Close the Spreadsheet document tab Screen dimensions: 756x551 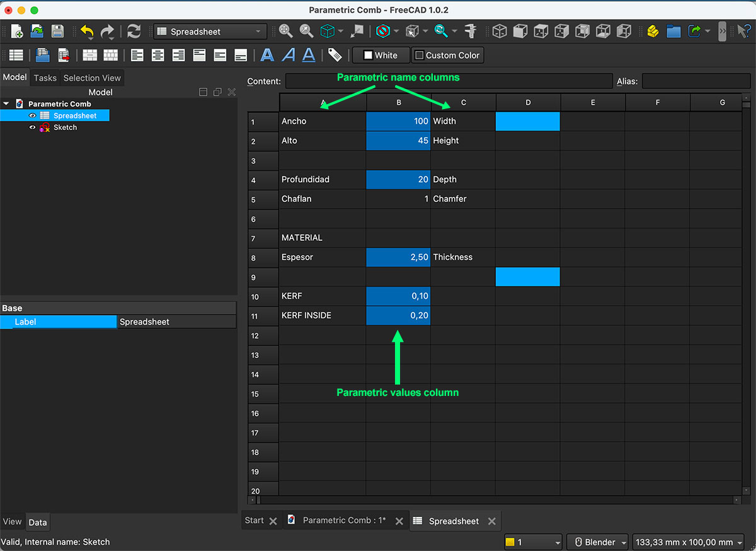[x=492, y=521]
